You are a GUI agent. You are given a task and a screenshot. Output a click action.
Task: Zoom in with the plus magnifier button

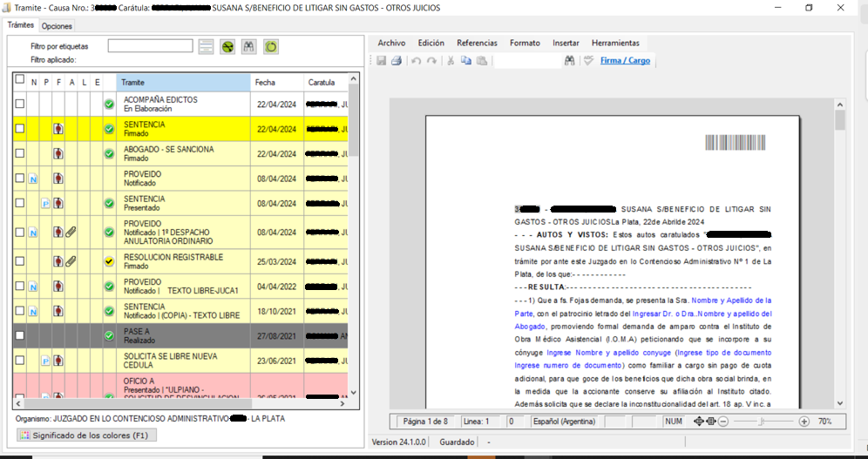804,422
